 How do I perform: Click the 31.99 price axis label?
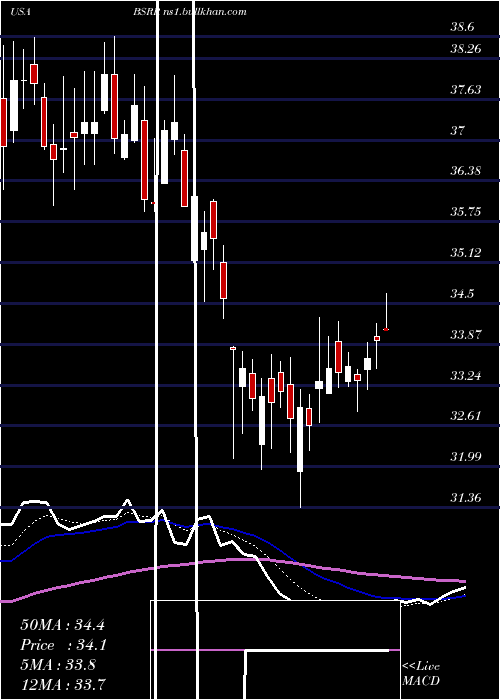pos(466,457)
